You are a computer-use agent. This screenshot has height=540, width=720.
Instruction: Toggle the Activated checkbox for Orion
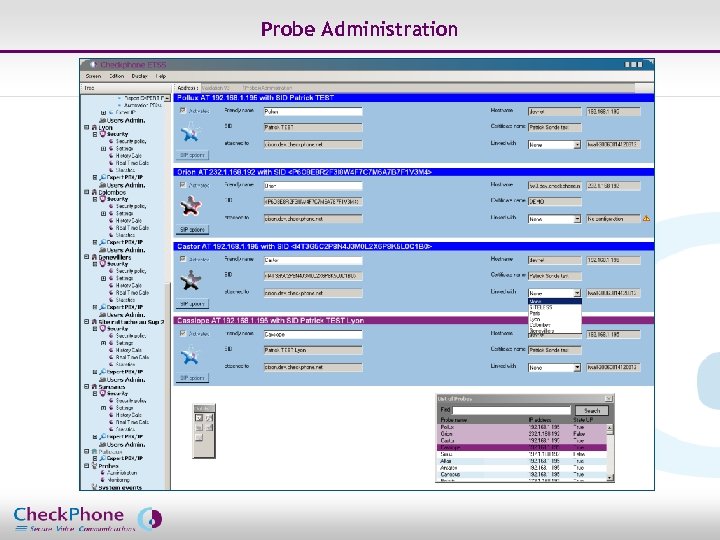point(183,185)
